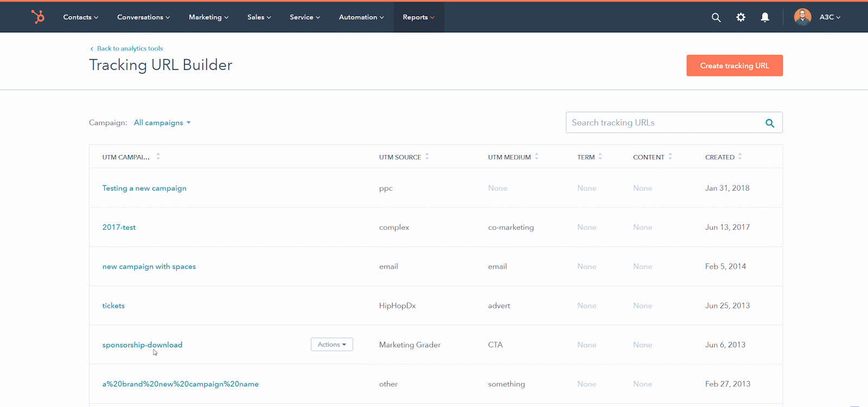
Task: Sort by Created column arrows
Action: click(740, 157)
